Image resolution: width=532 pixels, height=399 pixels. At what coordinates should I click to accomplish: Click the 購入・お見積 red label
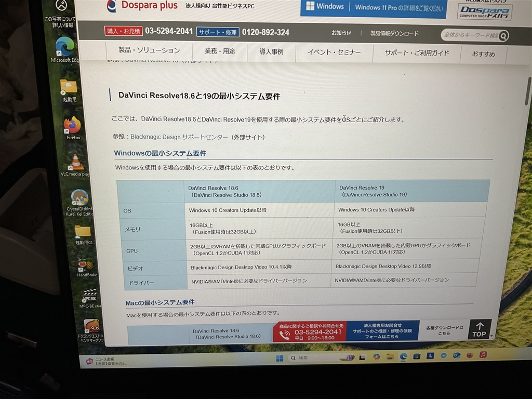coord(124,31)
